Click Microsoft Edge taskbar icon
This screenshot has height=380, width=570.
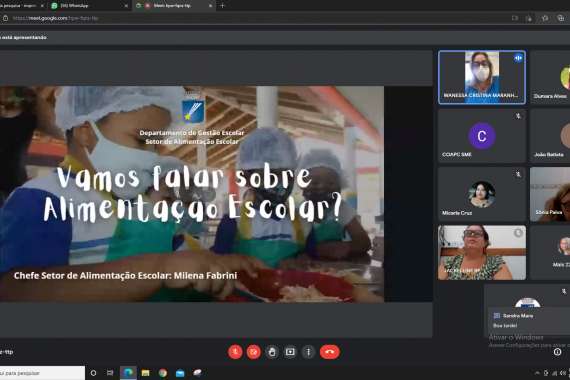(x=128, y=373)
